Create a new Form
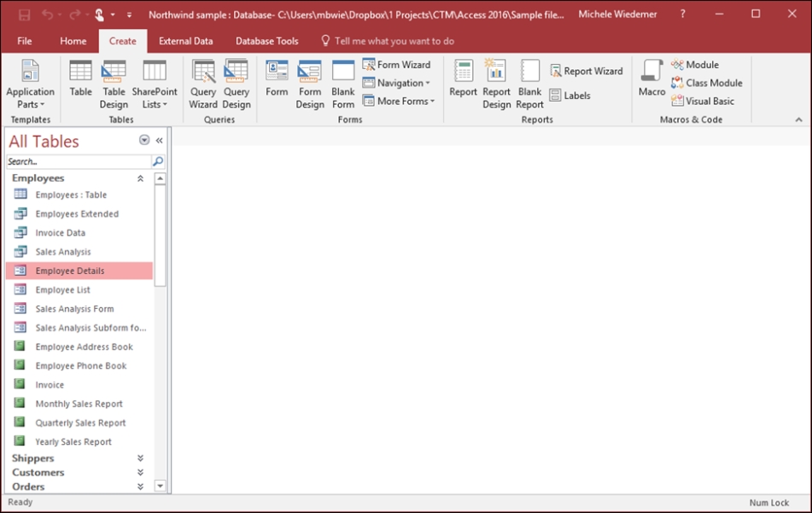Screen dimensions: 812x513 click(x=277, y=79)
